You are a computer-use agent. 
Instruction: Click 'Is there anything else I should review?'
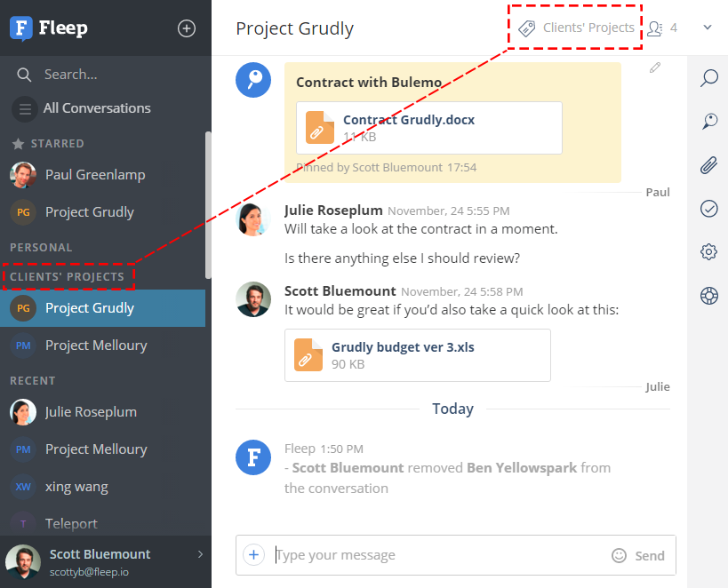click(402, 258)
